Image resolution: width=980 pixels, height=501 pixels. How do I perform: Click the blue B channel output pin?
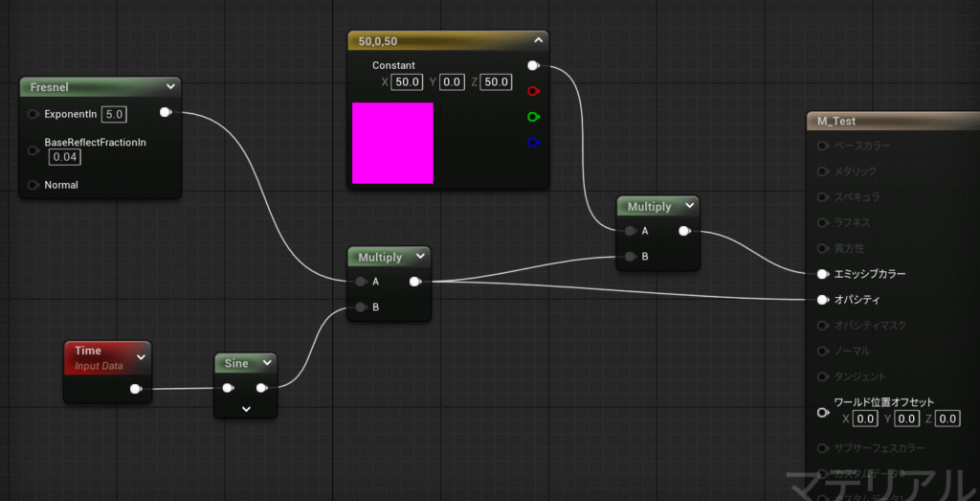533,144
